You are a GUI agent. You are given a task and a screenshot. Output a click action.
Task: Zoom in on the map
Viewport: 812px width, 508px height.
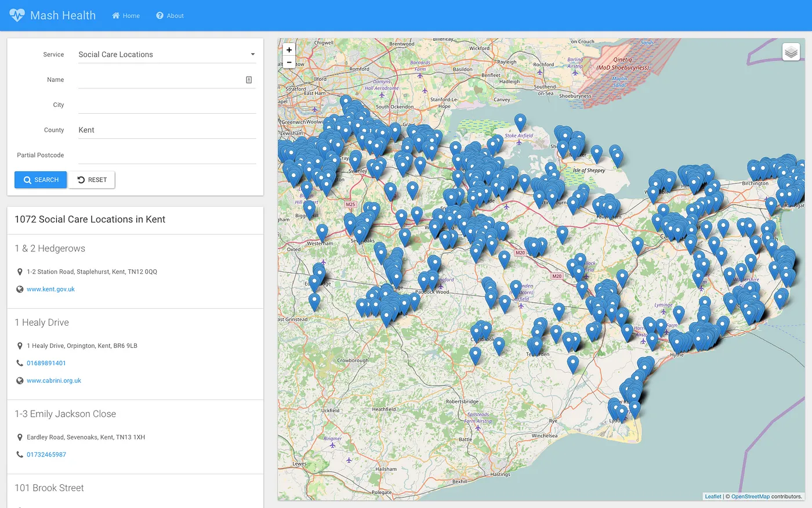[x=289, y=50]
